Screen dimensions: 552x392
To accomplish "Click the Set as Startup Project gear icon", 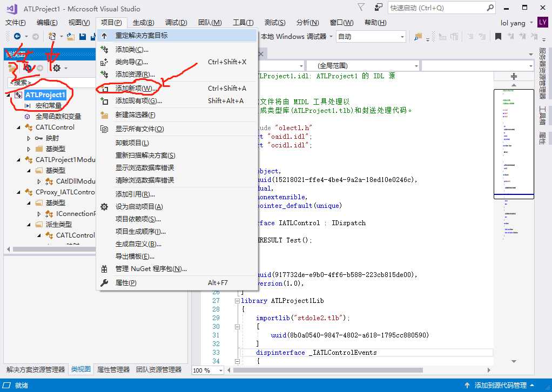I will click(x=104, y=207).
